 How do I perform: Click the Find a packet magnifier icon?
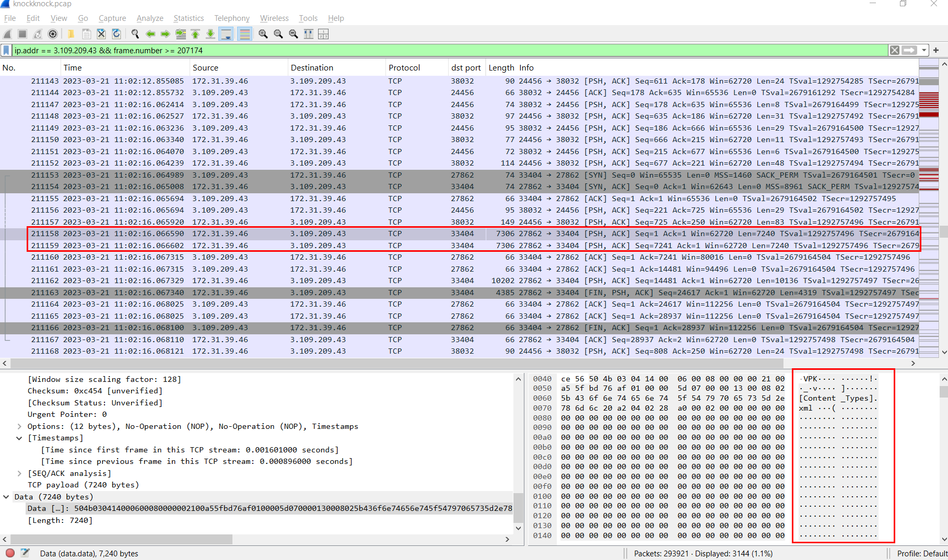tap(135, 34)
